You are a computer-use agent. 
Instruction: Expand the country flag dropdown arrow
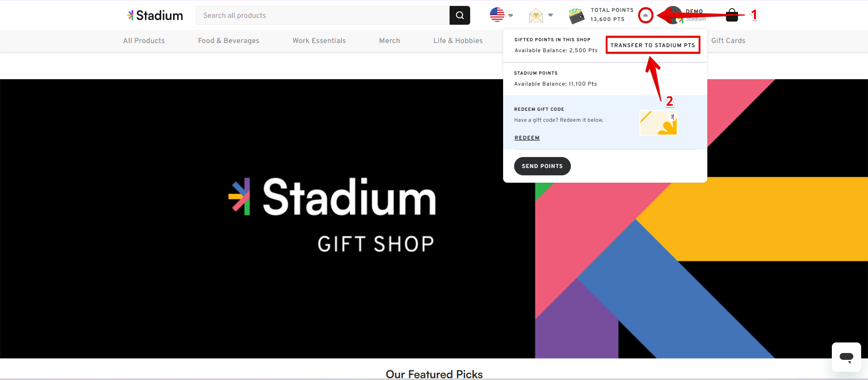pos(511,16)
